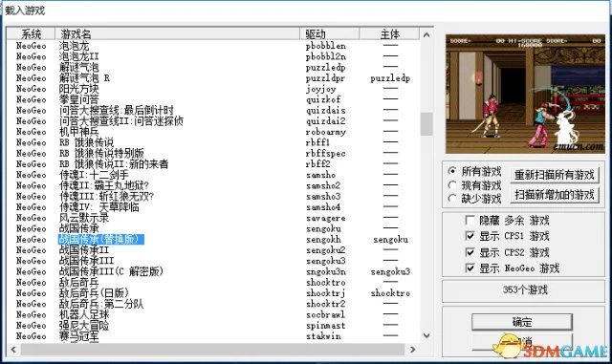Viewport: 612px width, 364px height.
Task: Click parent name sengoku3 in 主体 column
Action: (x=390, y=272)
